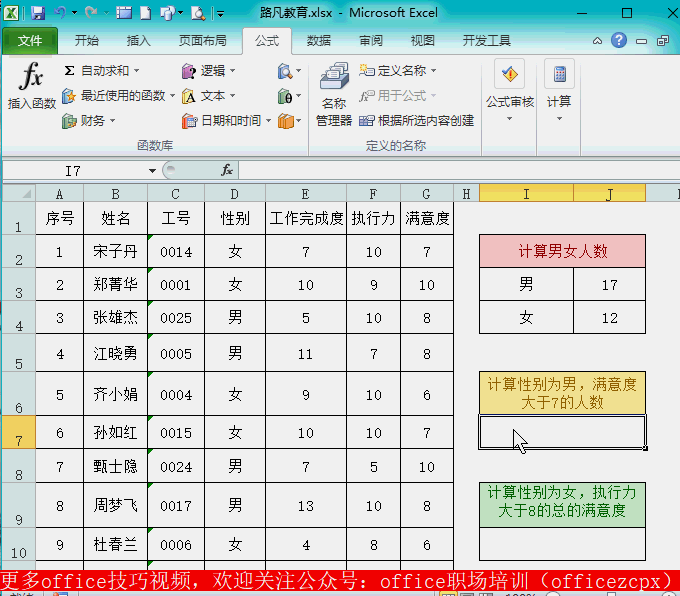This screenshot has width=680, height=596.
Task: Click into the formula bar
Action: (459, 170)
